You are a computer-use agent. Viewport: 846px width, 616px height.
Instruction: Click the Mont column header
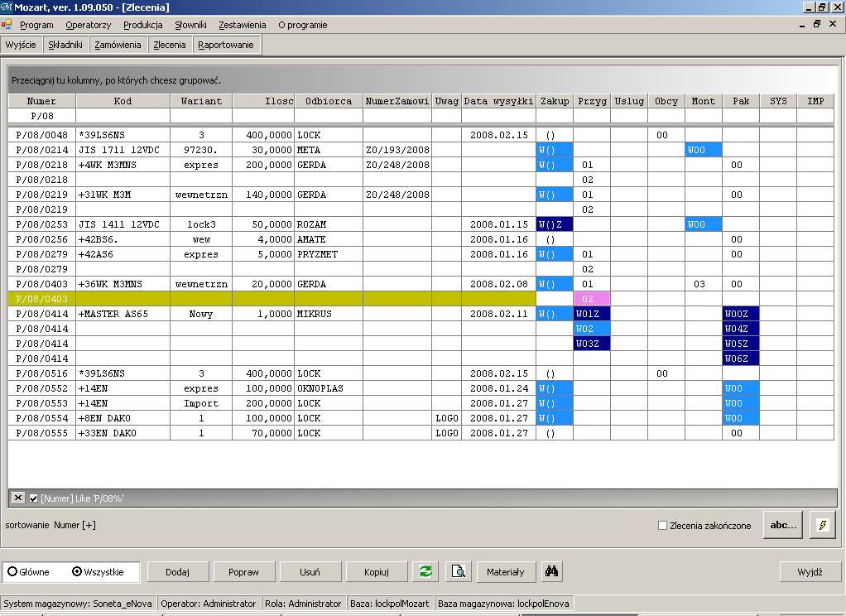704,101
